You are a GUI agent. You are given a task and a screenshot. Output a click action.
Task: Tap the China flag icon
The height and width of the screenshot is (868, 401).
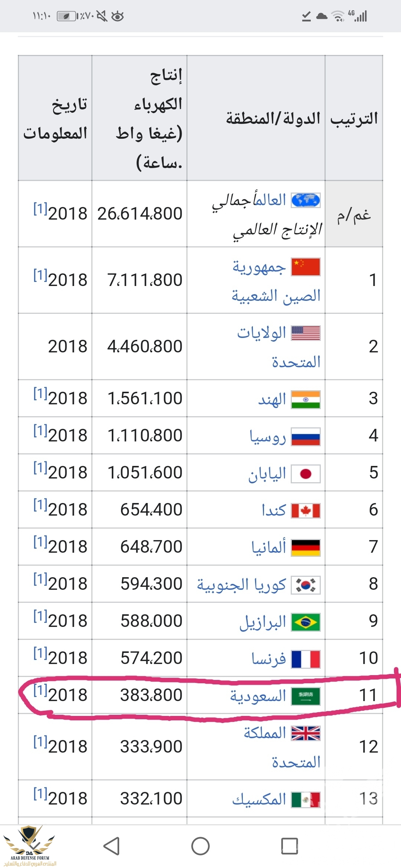(306, 267)
